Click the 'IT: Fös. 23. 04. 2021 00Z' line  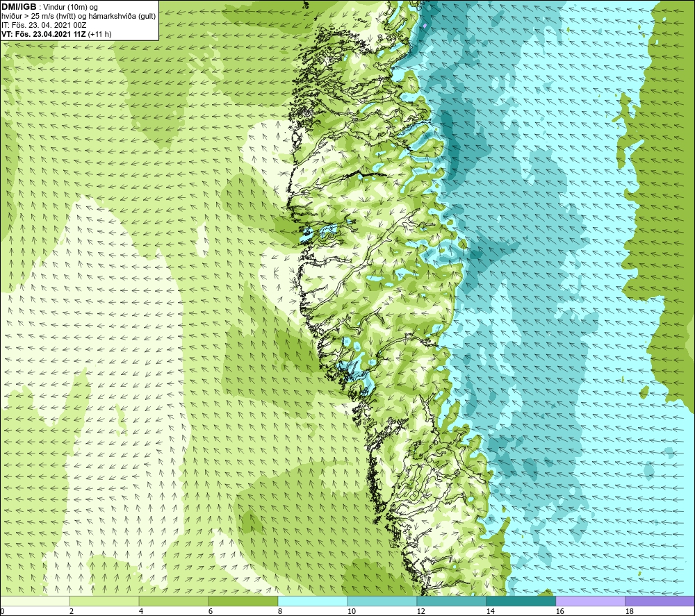[x=44, y=25]
